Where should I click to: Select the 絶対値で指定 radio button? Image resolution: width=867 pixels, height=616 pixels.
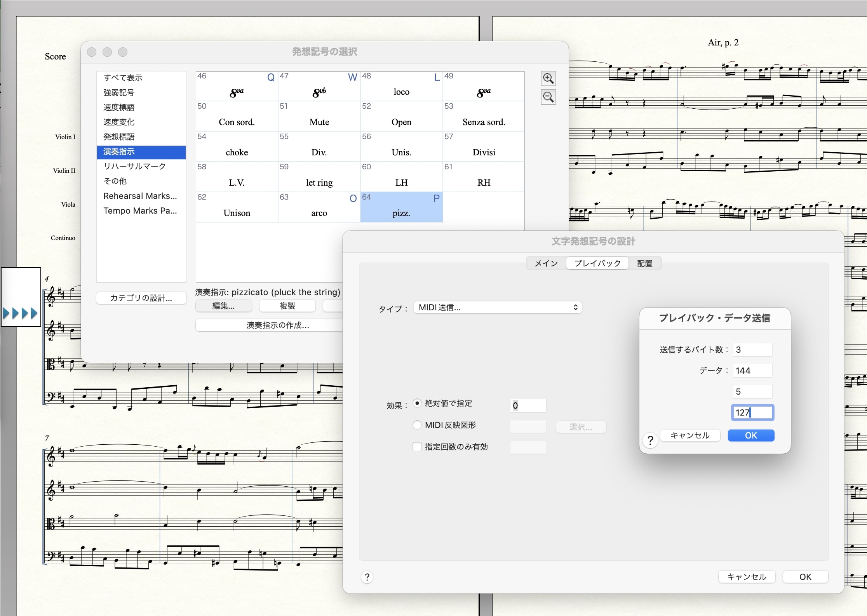[x=417, y=403]
